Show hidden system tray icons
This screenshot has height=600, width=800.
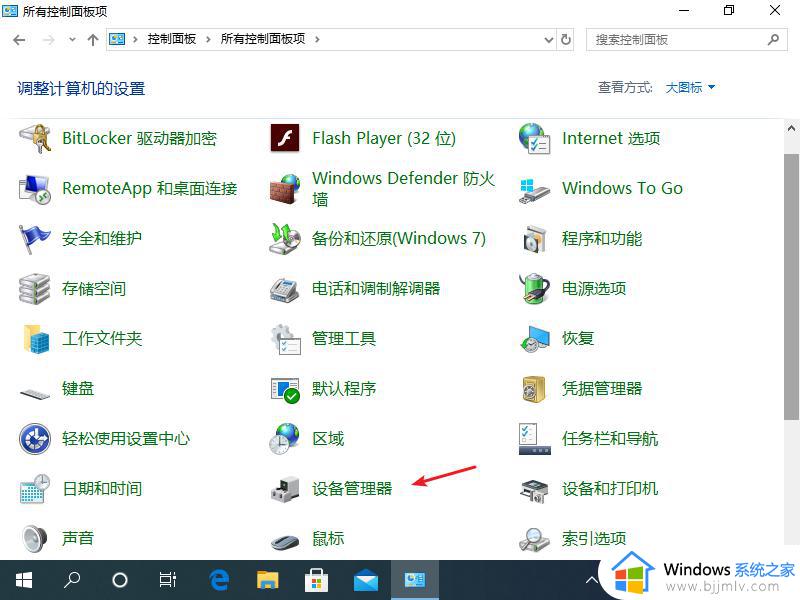click(592, 580)
